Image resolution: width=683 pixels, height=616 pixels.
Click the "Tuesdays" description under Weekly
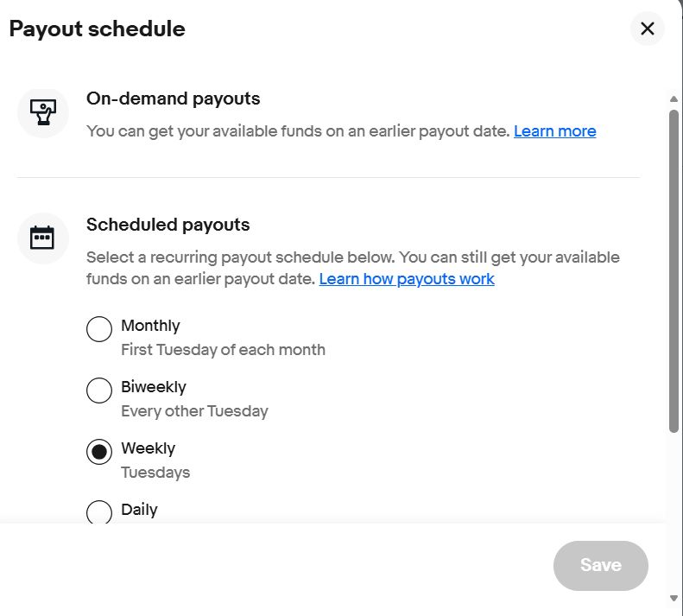(155, 473)
